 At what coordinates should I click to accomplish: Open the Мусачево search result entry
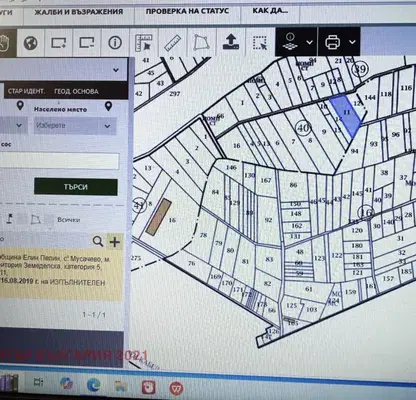[61, 274]
